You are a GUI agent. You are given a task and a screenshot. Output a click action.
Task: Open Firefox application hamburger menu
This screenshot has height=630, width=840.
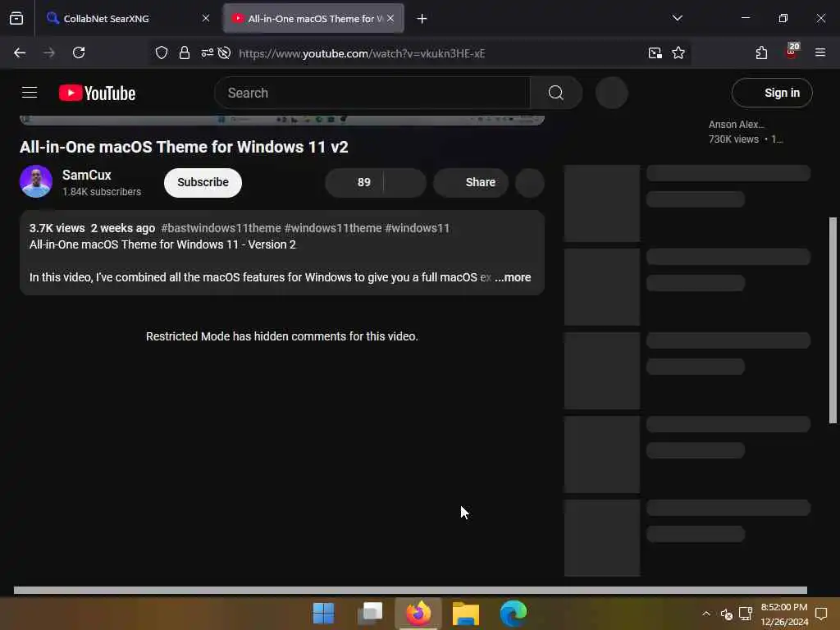click(820, 52)
